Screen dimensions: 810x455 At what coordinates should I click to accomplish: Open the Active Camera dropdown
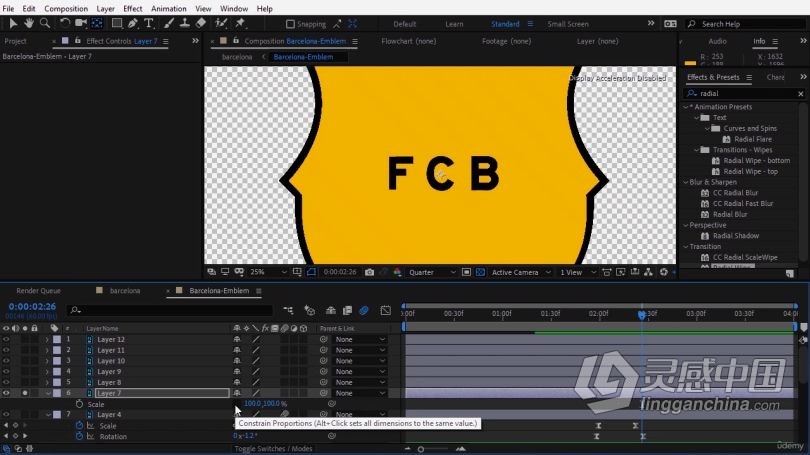tap(521, 272)
